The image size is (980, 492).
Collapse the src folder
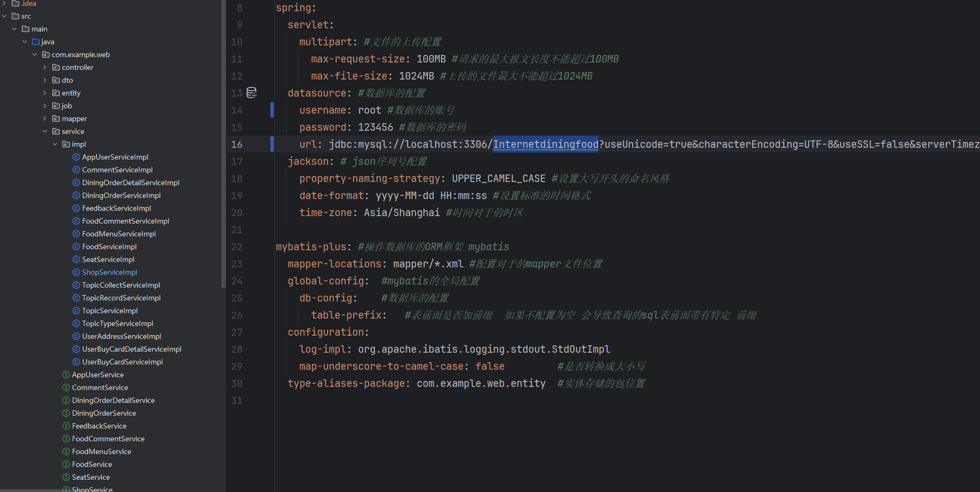[5, 16]
